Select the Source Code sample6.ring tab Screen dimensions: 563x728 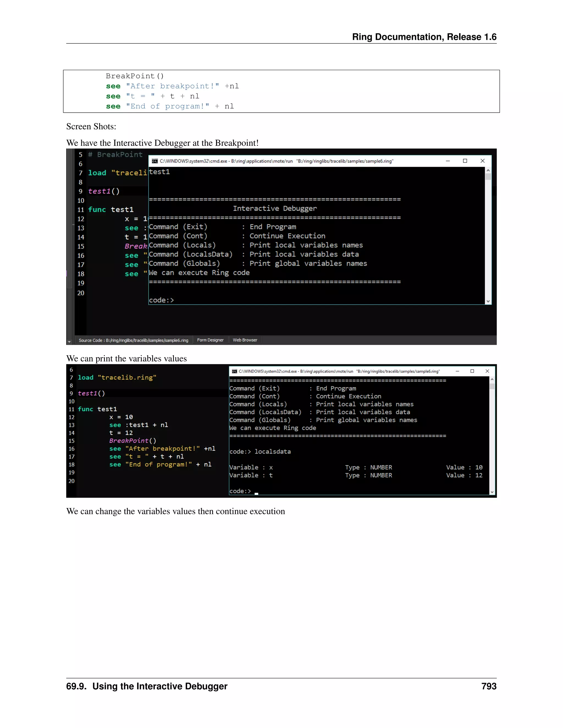tap(133, 340)
